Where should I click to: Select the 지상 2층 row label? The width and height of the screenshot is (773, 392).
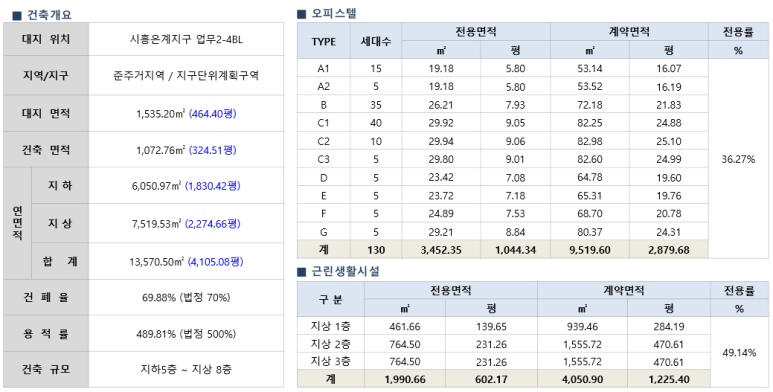pyautogui.click(x=331, y=344)
